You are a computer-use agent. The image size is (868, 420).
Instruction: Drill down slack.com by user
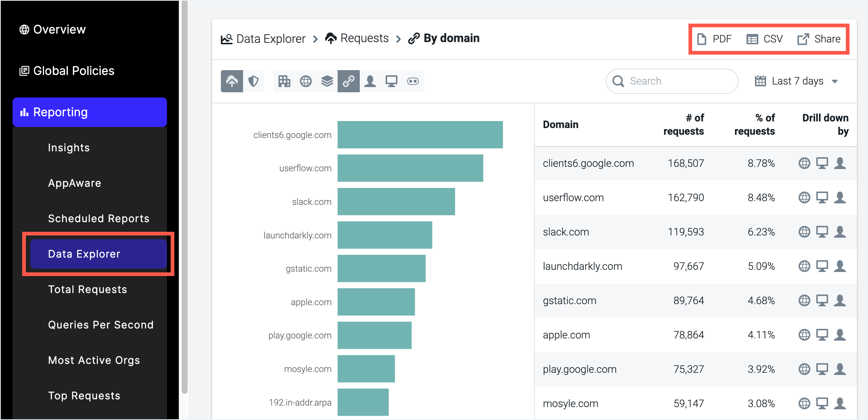tap(841, 231)
